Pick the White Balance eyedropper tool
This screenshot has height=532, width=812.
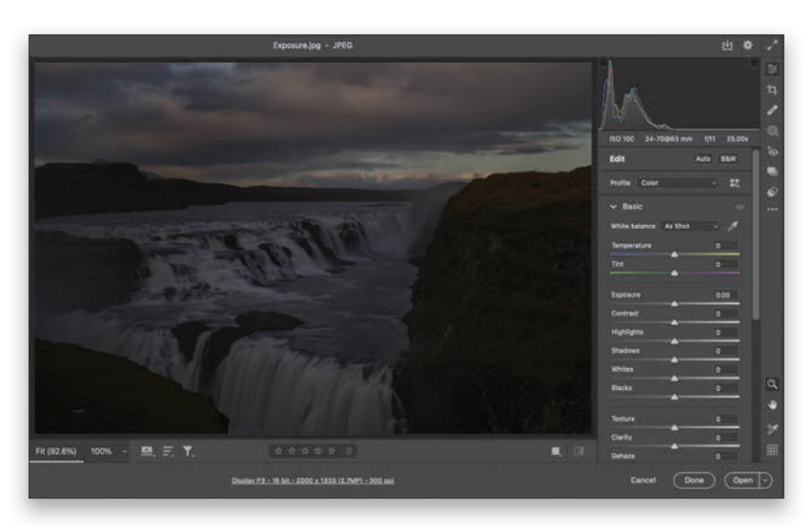(x=733, y=226)
